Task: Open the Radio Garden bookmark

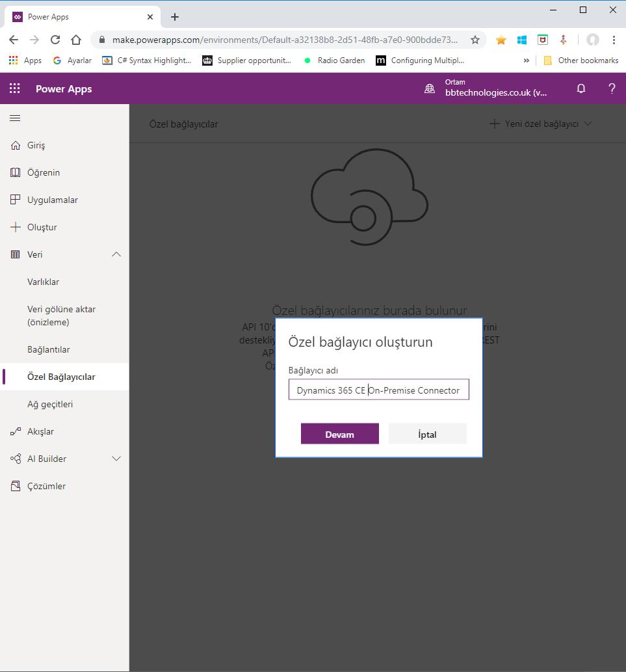Action: coord(334,60)
